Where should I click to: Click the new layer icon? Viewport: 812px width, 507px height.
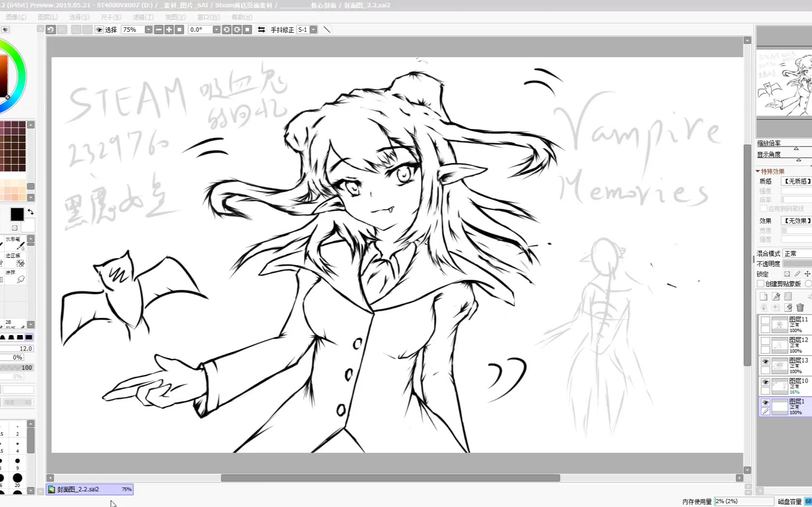764,296
